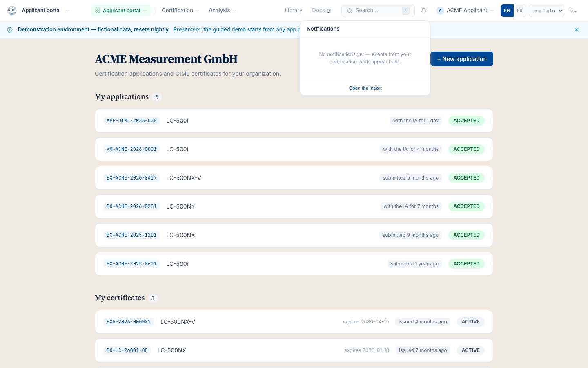Click ACCEPTED badge on APP-OIML-2026-006 row
588x368 pixels.
click(x=466, y=121)
